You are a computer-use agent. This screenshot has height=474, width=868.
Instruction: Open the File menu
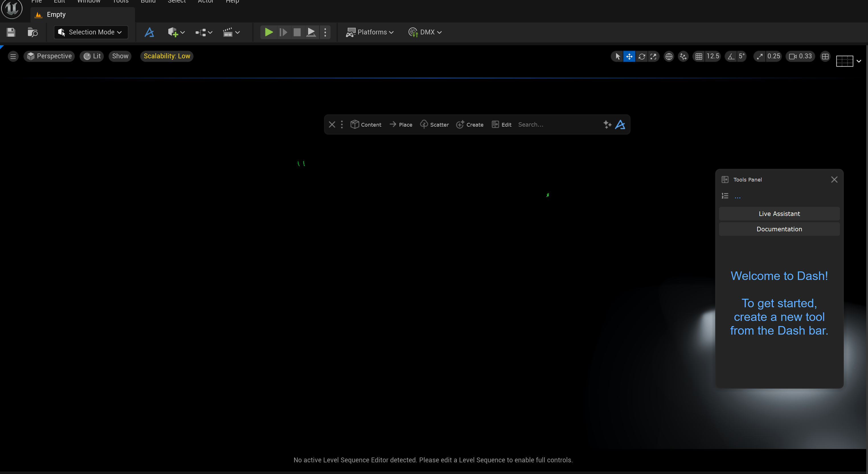[x=36, y=2]
